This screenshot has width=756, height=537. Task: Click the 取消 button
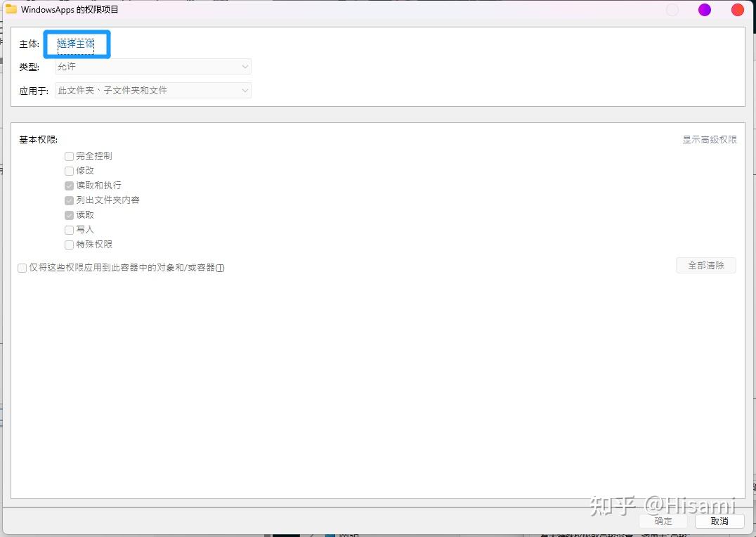[719, 521]
